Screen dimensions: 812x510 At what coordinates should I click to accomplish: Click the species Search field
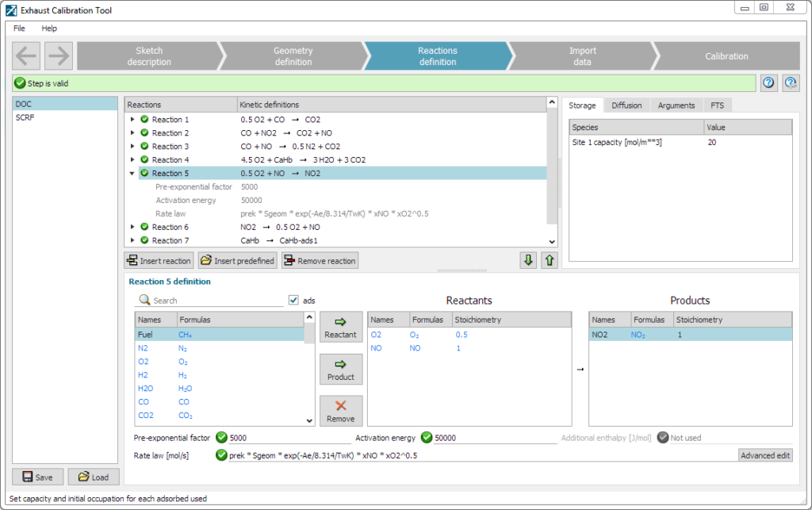216,301
